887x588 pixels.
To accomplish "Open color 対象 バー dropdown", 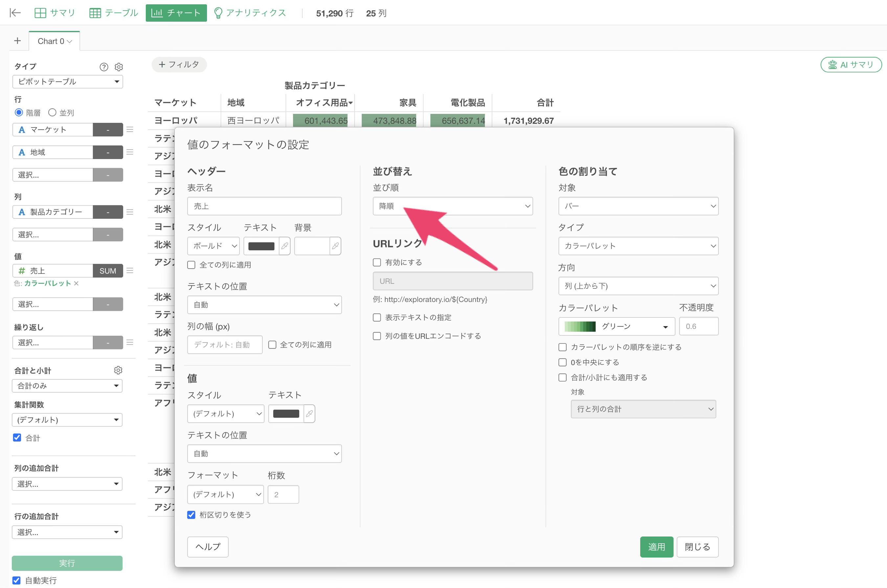I will tap(638, 206).
